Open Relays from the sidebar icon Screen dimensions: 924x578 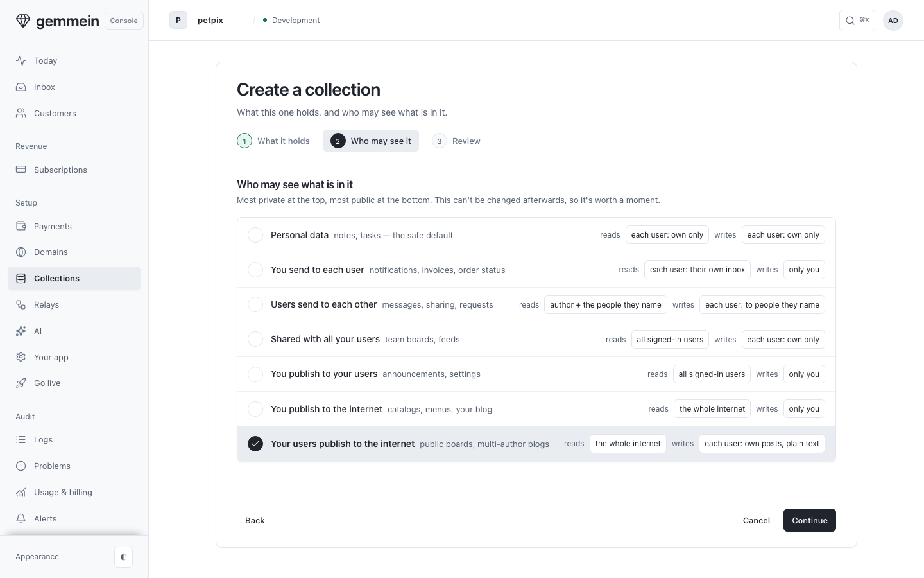coord(21,304)
